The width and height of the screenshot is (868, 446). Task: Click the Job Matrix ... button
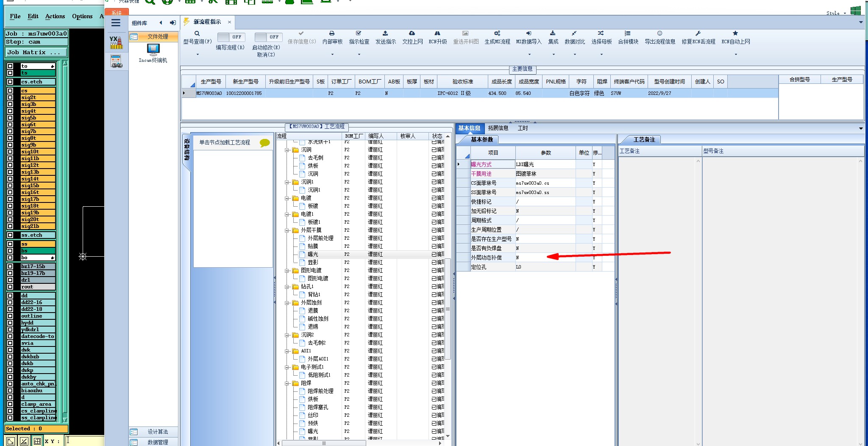(x=36, y=53)
